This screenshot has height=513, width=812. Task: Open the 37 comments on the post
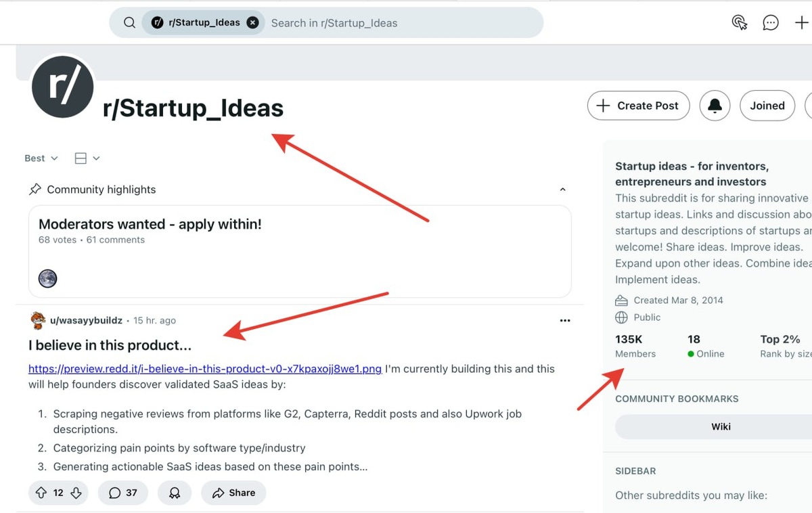123,493
